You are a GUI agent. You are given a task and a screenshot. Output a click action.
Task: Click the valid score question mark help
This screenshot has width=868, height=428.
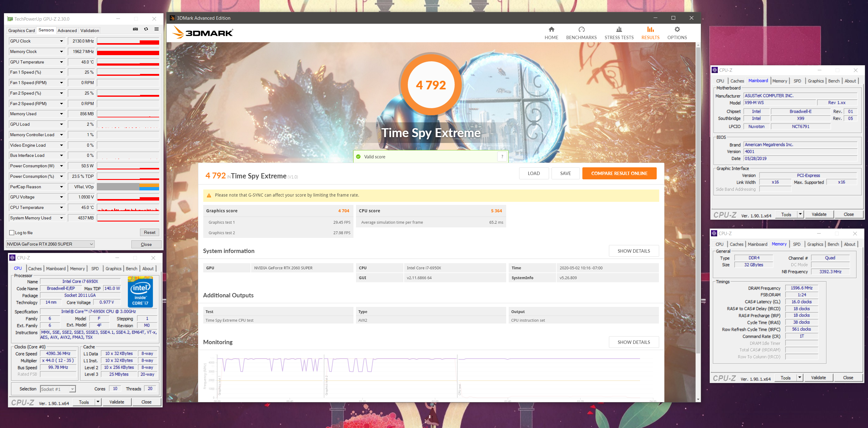click(502, 157)
